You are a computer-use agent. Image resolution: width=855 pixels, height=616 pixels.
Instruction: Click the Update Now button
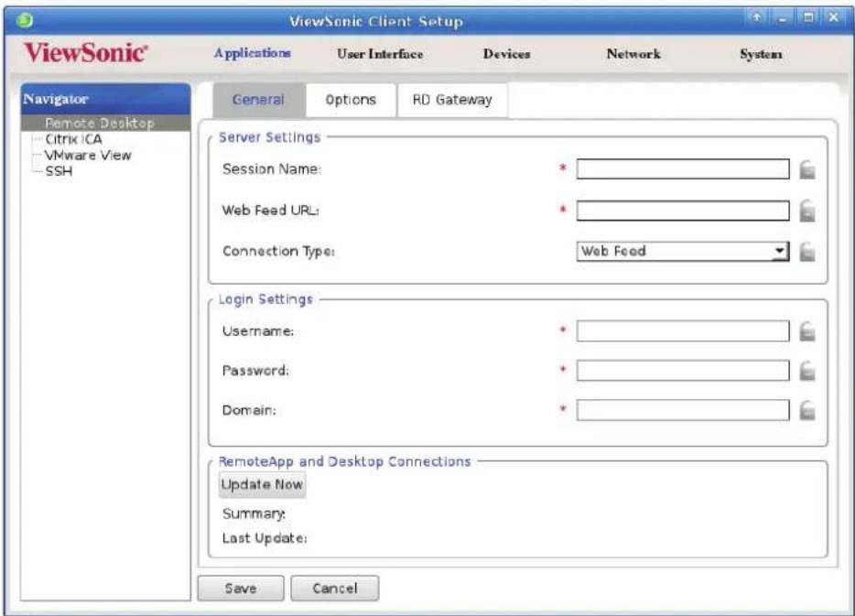tap(262, 484)
